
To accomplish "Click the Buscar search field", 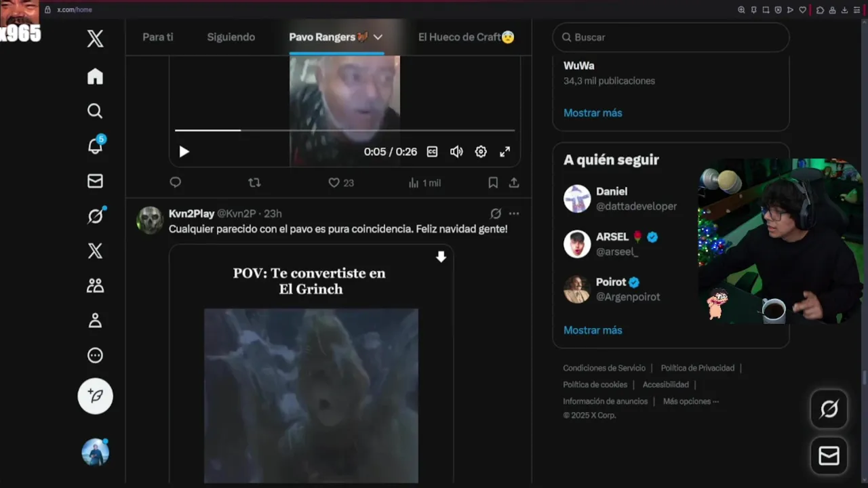I will 671,37.
